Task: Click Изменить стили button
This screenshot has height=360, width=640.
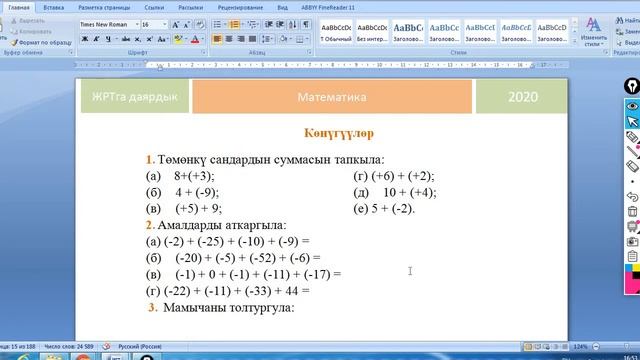Action: 593,32
